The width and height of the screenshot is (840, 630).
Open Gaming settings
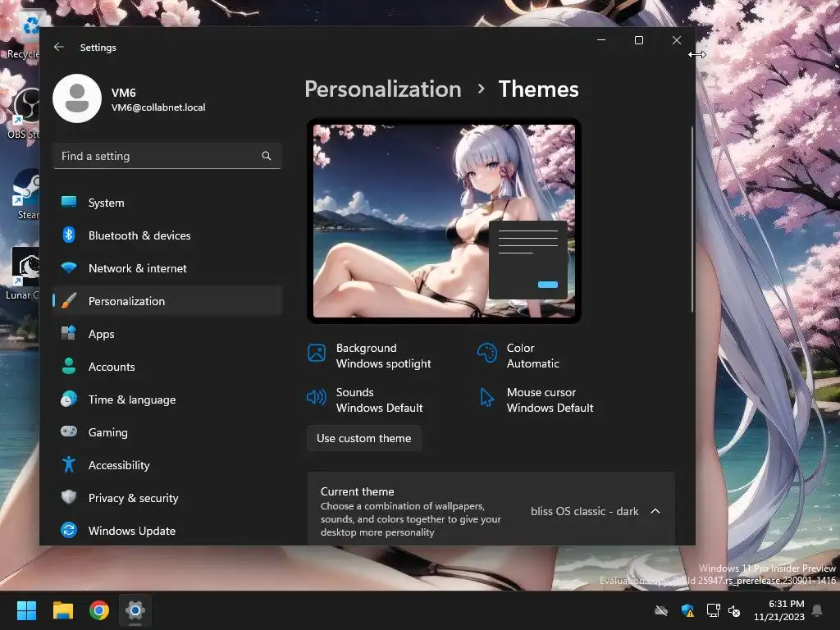pyautogui.click(x=167, y=431)
